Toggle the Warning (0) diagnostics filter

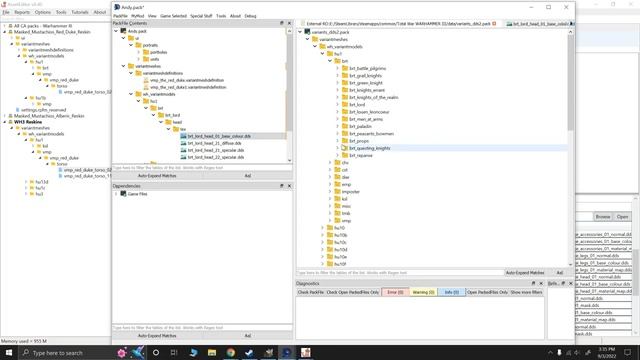point(423,292)
